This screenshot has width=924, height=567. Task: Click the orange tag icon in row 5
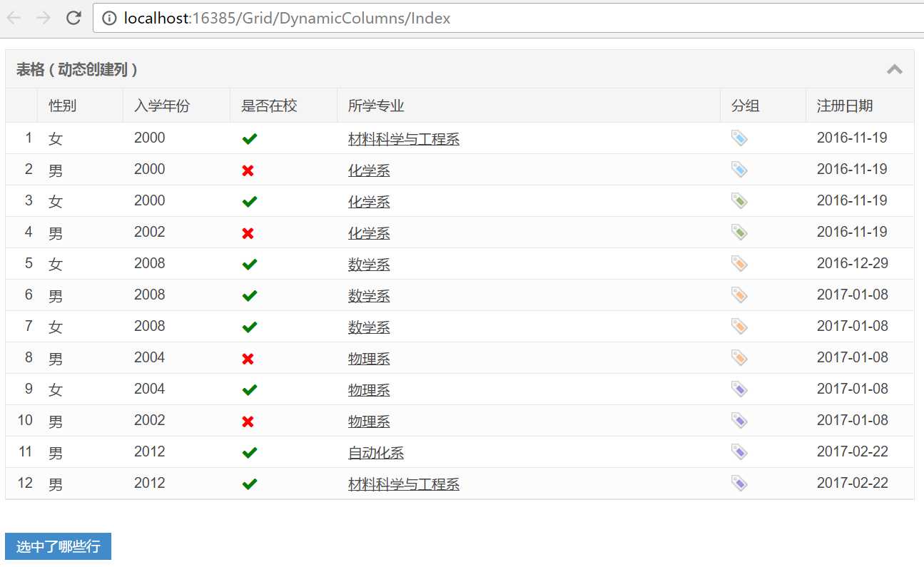pos(739,263)
